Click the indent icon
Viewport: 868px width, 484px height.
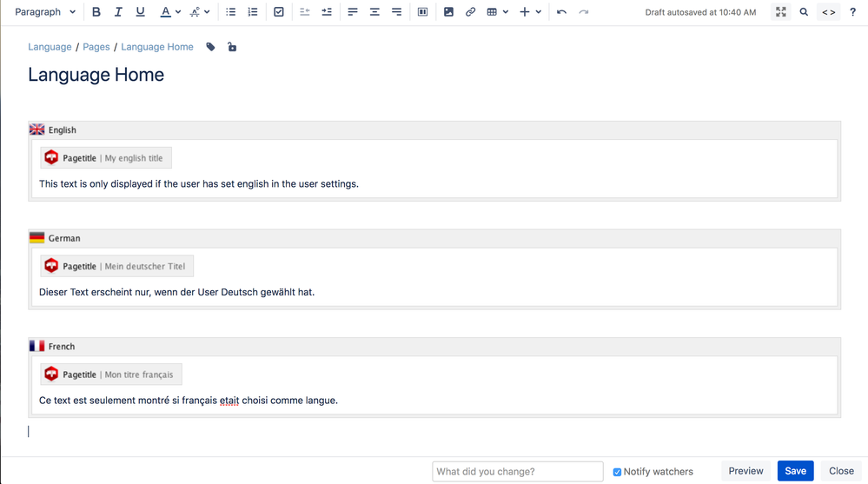coord(327,11)
